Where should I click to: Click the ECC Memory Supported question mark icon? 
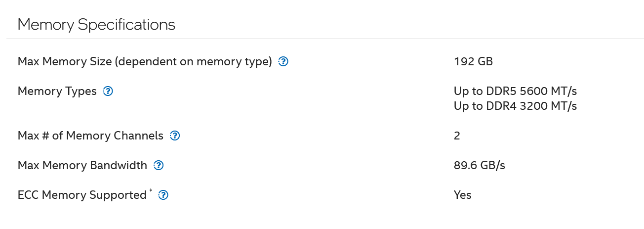click(163, 195)
